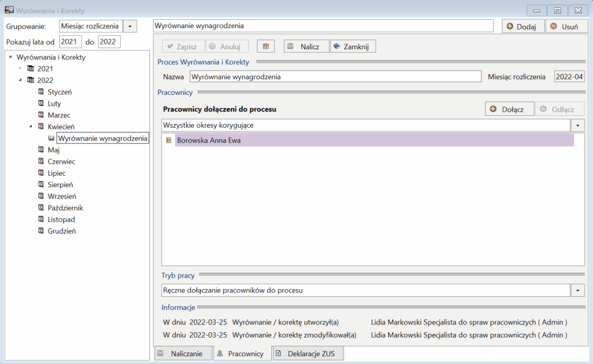This screenshot has height=364, width=593.
Task: Attach an employee with the Dołącz button
Action: click(x=509, y=109)
